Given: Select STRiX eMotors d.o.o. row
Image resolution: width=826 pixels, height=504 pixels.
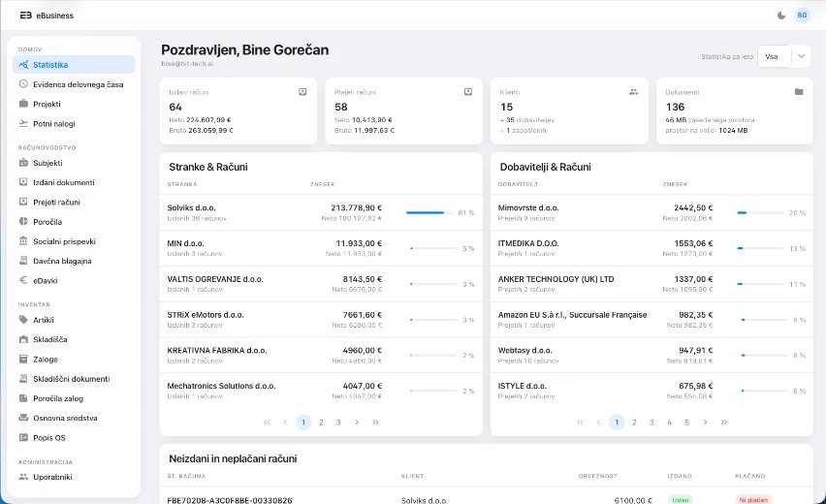Looking at the screenshot, I should [x=321, y=319].
